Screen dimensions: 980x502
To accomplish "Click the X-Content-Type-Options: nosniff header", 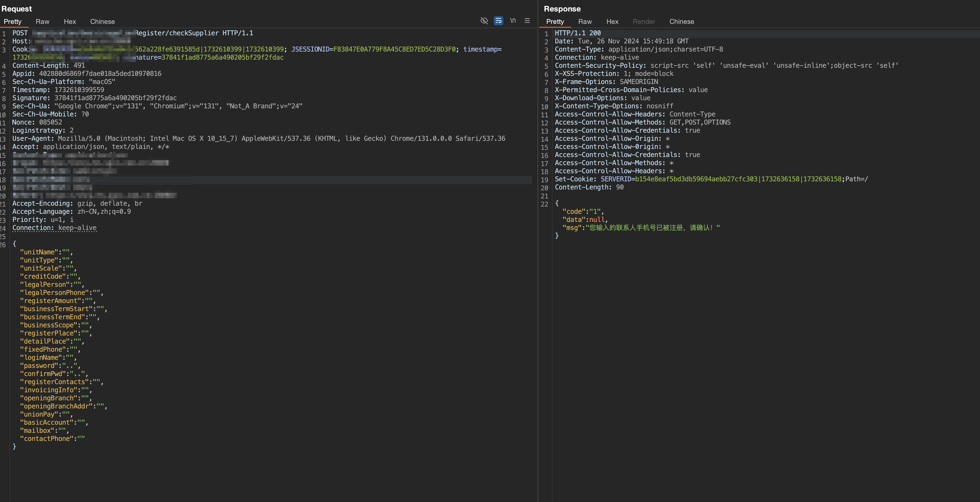I will click(x=614, y=106).
